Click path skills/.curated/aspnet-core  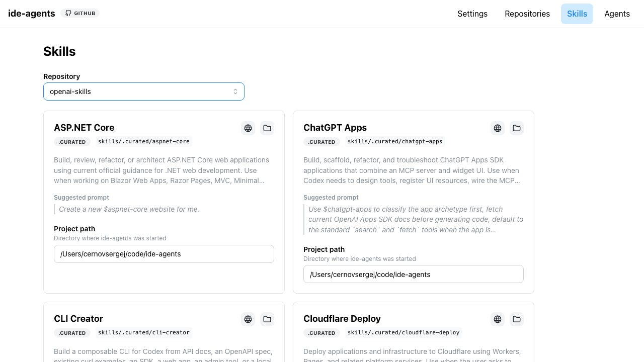144,142
